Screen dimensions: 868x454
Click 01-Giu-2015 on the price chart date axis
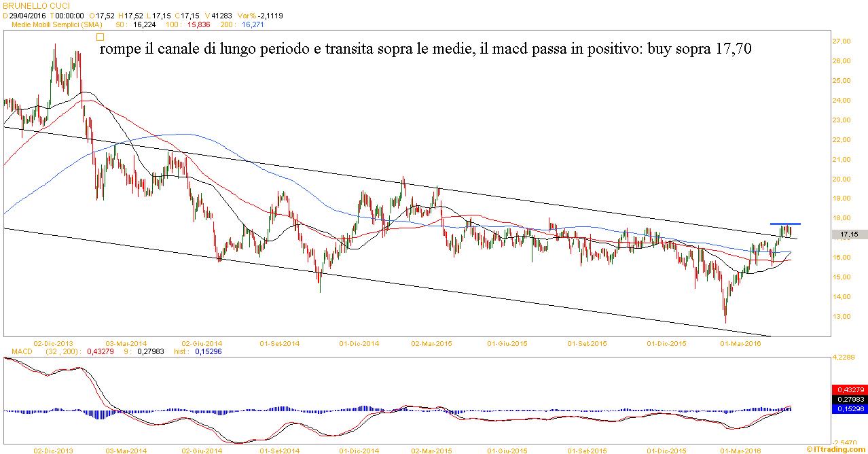(x=509, y=343)
